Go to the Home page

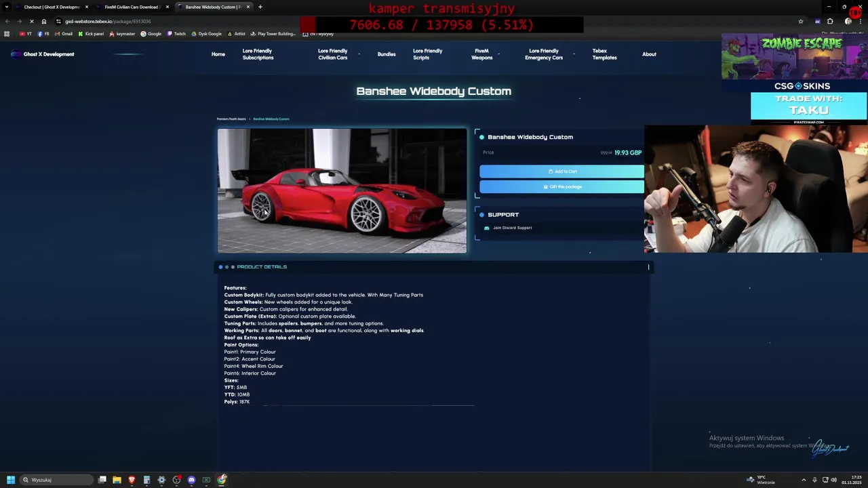coord(218,54)
